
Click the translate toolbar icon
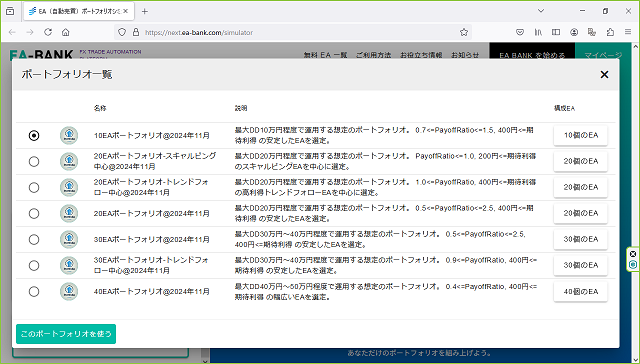[x=592, y=32]
